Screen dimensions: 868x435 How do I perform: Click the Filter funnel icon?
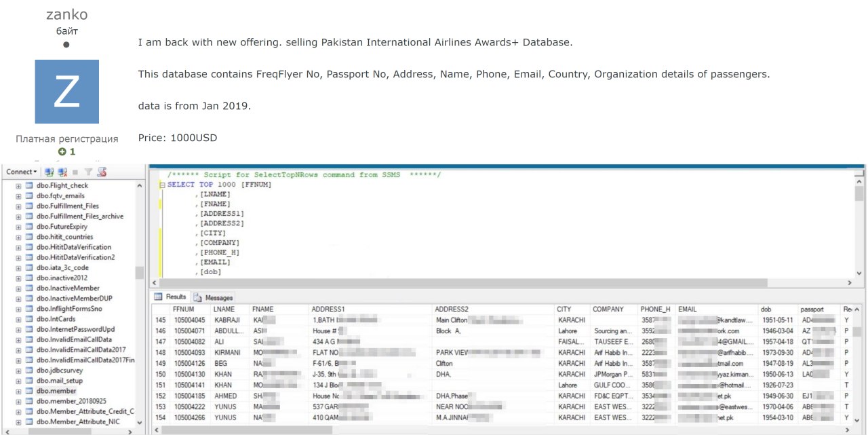(x=88, y=172)
